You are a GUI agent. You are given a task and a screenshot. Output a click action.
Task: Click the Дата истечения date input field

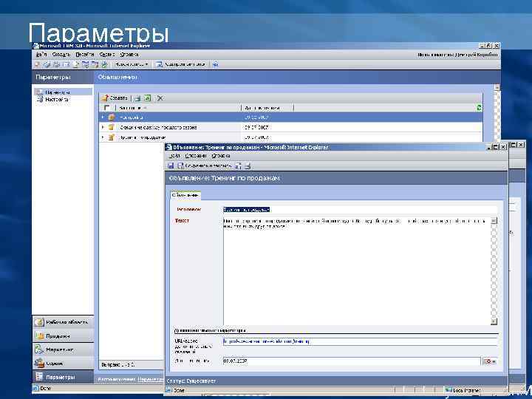point(352,361)
